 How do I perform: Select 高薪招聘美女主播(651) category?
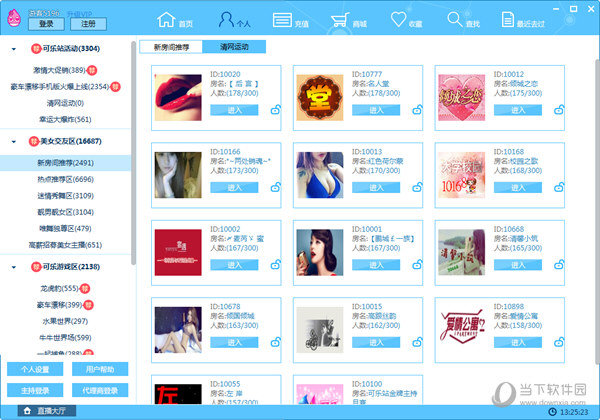tap(65, 245)
